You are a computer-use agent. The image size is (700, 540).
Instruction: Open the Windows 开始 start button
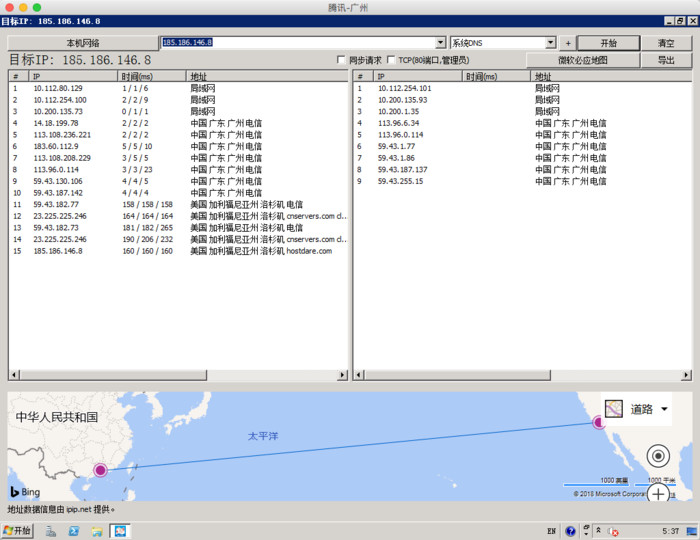click(x=17, y=531)
